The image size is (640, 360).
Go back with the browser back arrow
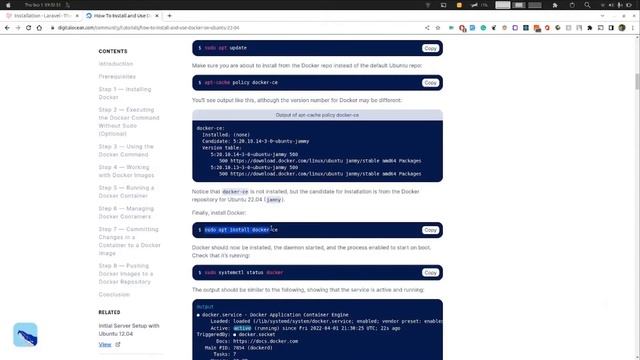7,28
